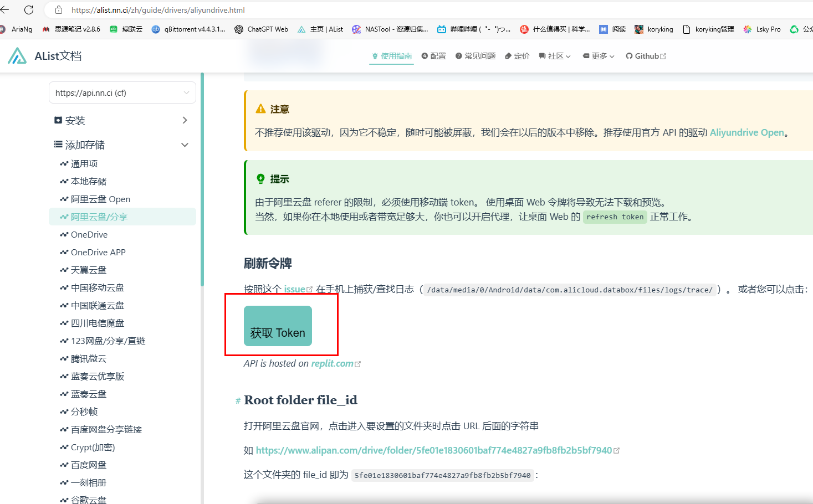Open the Lsky Pro bookmark
The width and height of the screenshot is (813, 504).
(762, 29)
